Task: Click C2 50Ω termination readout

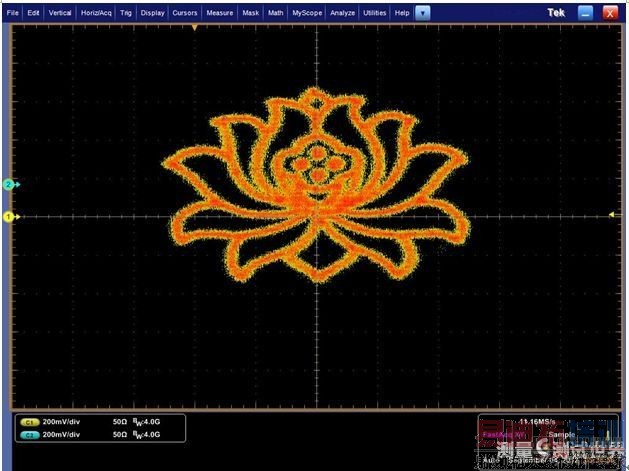Action: point(120,434)
